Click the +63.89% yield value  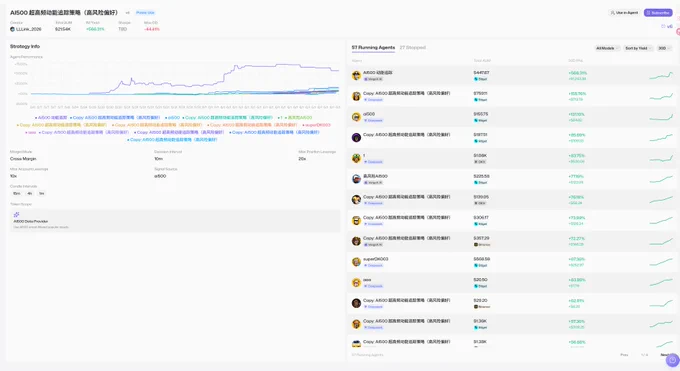tap(577, 280)
